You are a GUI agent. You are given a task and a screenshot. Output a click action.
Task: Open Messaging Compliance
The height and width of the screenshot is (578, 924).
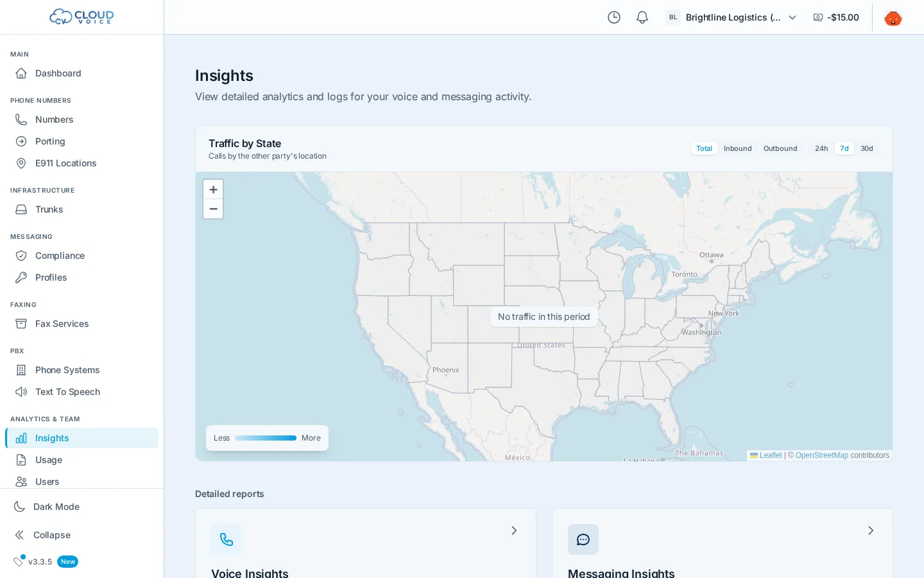[81, 256]
